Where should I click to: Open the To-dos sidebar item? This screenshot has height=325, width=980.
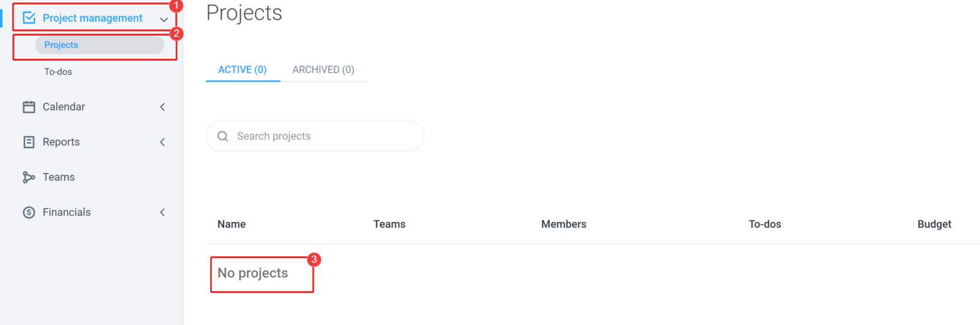[x=58, y=72]
